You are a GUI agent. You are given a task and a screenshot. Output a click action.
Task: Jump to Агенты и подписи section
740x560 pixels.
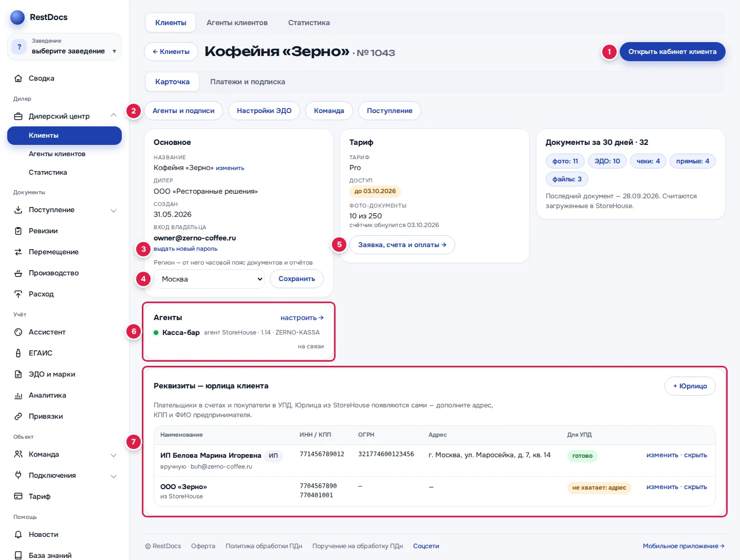pyautogui.click(x=183, y=111)
